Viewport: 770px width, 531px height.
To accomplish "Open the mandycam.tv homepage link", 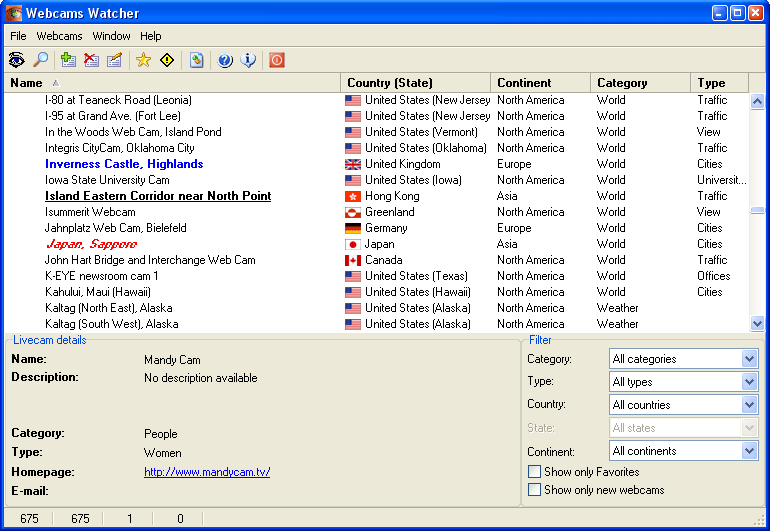I will (207, 472).
